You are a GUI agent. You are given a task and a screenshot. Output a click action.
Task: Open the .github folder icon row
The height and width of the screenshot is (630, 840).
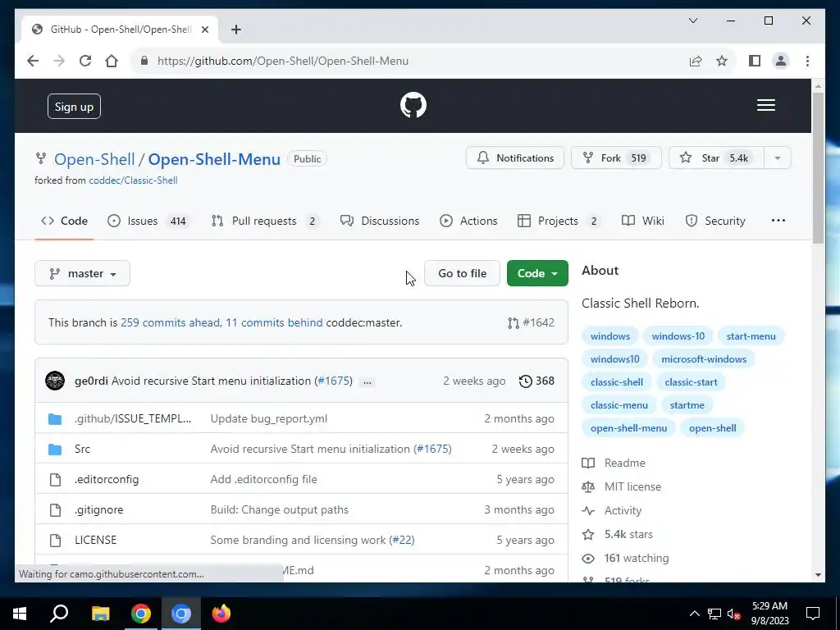point(55,419)
